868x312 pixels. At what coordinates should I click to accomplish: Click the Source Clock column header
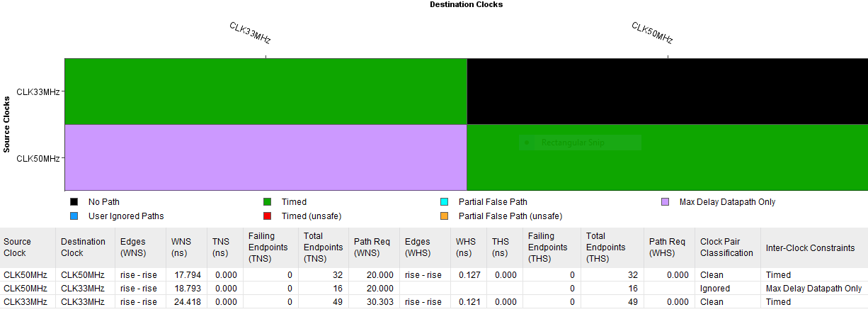point(28,247)
